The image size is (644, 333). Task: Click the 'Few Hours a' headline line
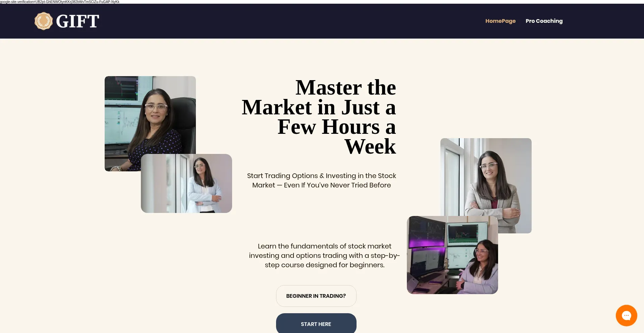pyautogui.click(x=337, y=127)
